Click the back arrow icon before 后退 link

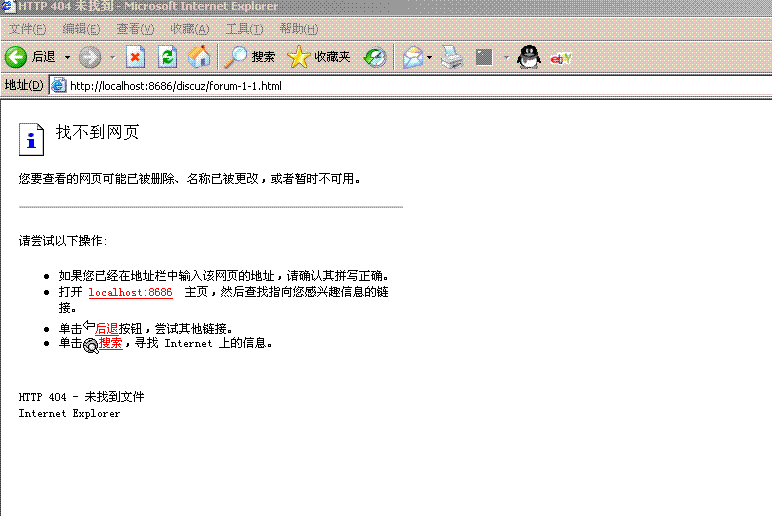89,325
